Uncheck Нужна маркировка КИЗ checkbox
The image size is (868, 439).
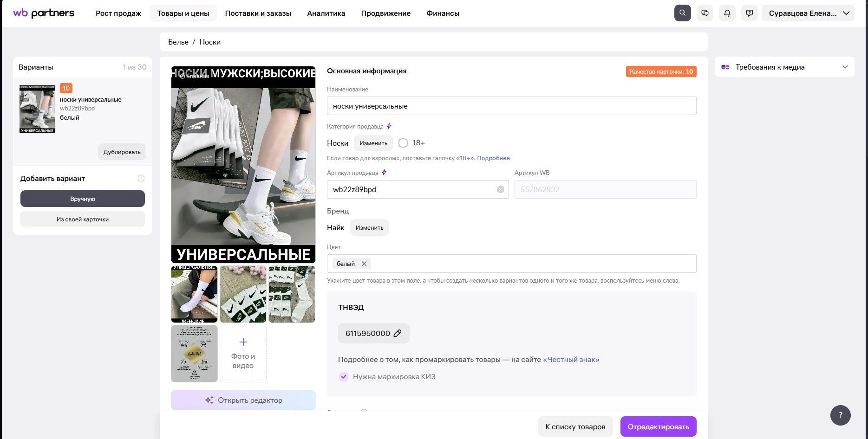click(x=344, y=377)
